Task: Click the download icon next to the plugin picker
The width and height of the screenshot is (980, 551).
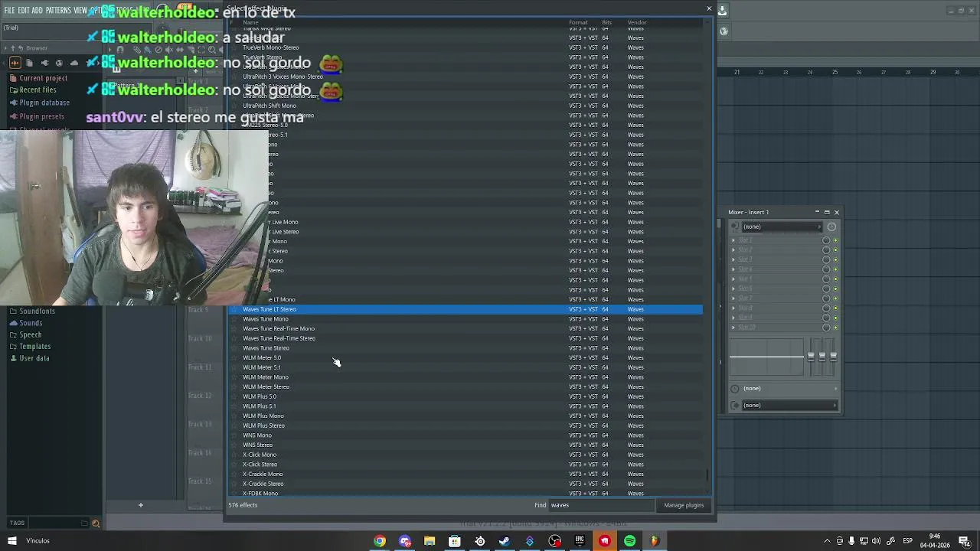Action: 722,11
